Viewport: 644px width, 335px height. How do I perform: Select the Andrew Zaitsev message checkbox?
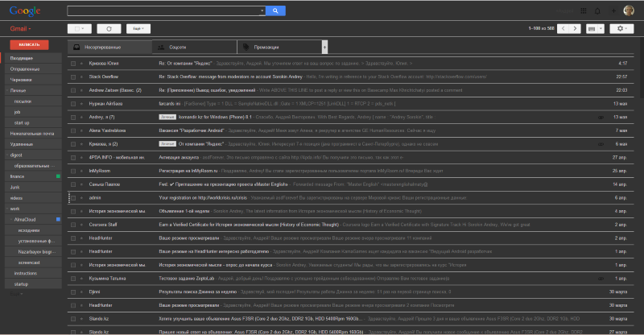point(73,90)
